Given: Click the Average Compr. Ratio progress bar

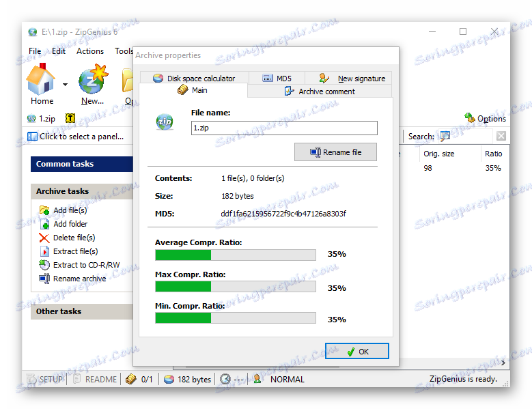Looking at the screenshot, I should (236, 255).
